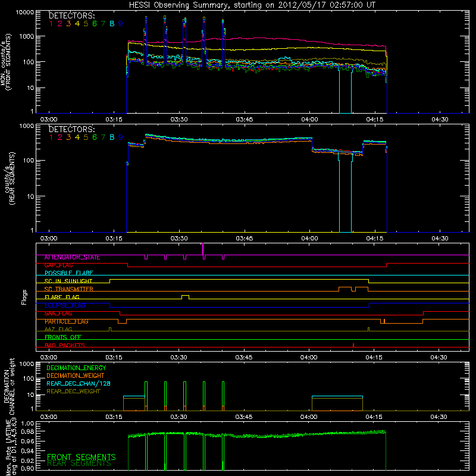
Task: Click the FLARE_FLAG label
Action: 62,297
